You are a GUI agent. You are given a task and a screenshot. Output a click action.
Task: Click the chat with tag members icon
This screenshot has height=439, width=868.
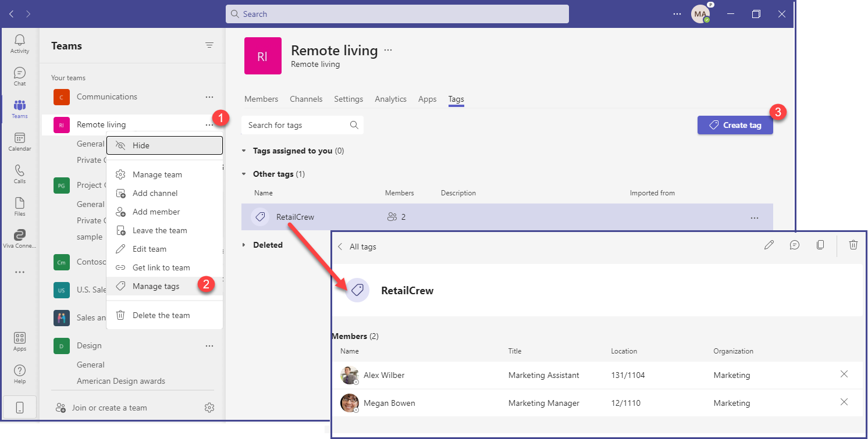(x=794, y=245)
